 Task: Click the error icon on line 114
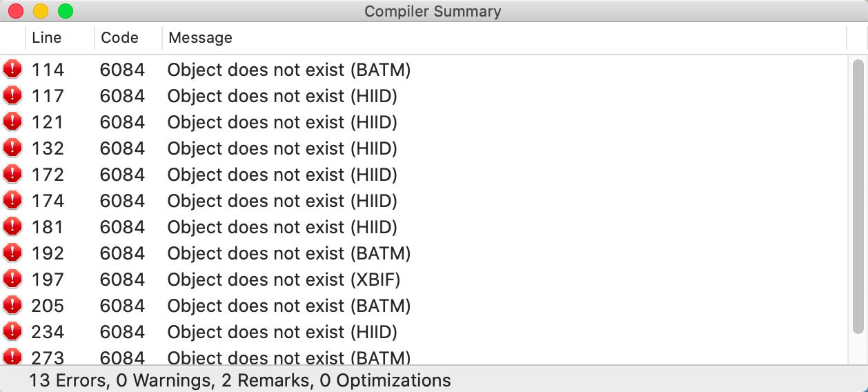point(12,70)
